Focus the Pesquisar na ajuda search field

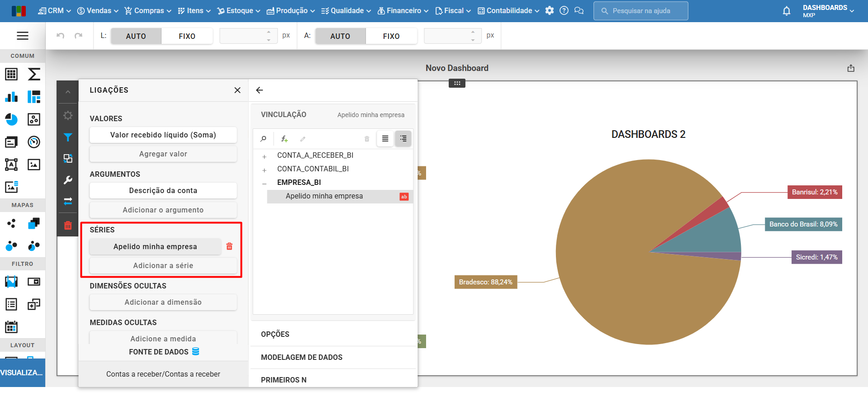click(640, 11)
